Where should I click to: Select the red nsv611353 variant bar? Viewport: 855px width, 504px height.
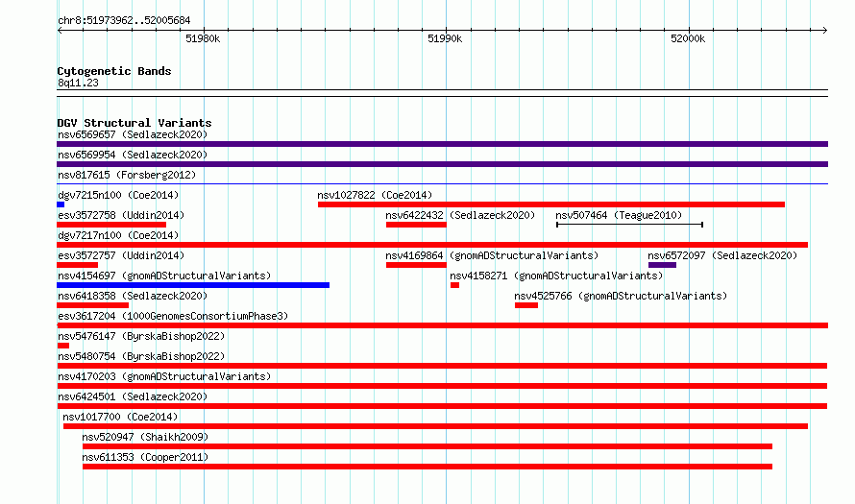coord(427,467)
